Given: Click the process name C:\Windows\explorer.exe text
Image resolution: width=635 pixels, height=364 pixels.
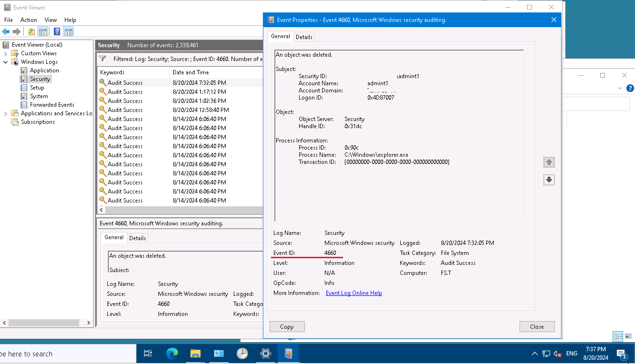Looking at the screenshot, I should pyautogui.click(x=376, y=155).
